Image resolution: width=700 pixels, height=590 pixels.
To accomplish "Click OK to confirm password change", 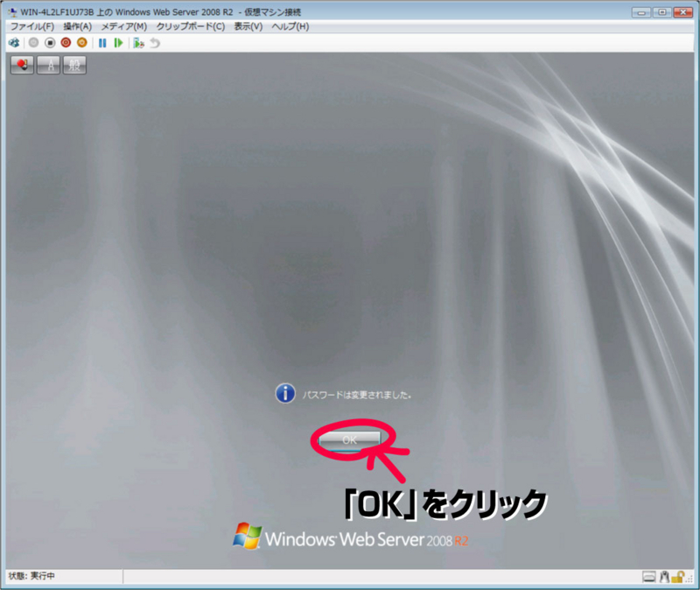I will click(349, 440).
